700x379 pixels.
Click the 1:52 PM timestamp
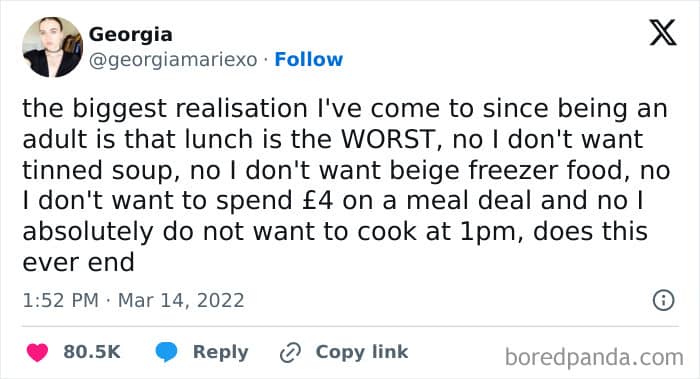[60, 300]
